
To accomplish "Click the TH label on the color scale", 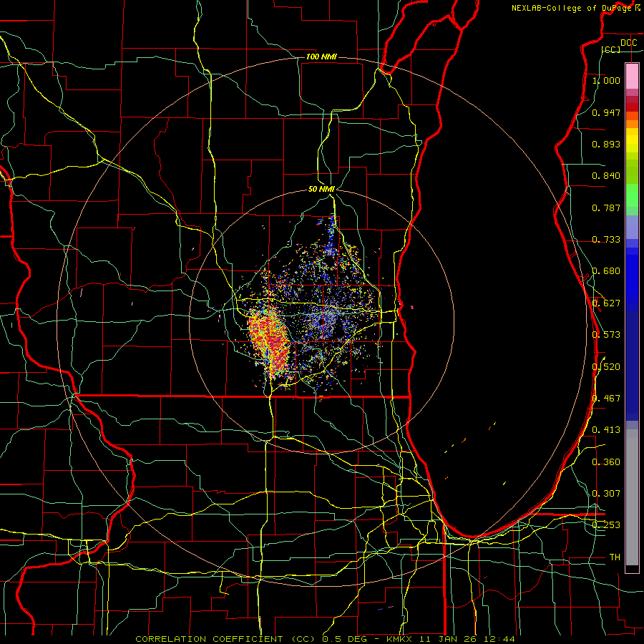I will (x=615, y=557).
